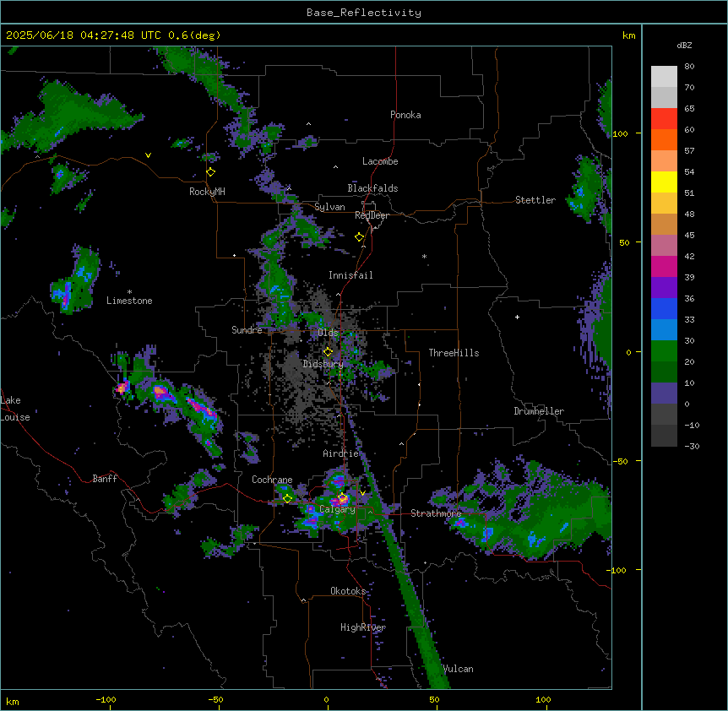728x711 pixels.
Task: Click the Blackfalds label
Action: point(372,188)
